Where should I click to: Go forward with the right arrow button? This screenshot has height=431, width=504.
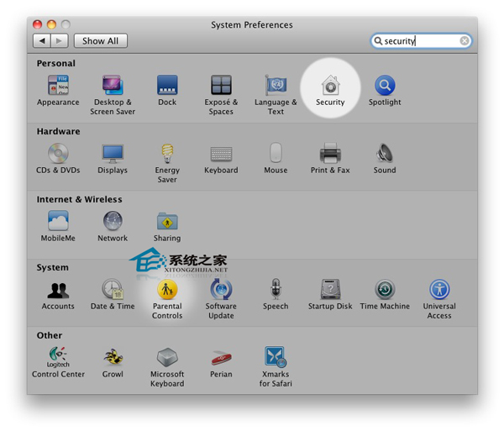coord(59,40)
